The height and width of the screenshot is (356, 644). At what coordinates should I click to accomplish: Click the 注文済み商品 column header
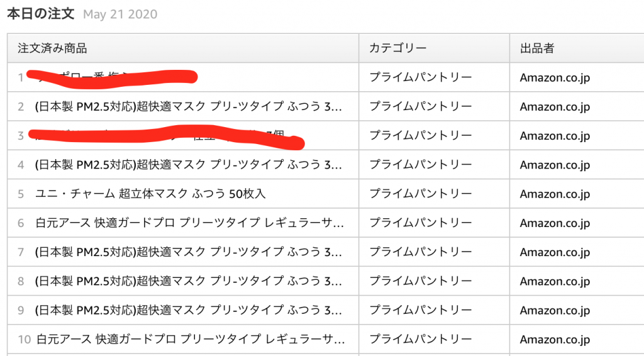point(52,48)
